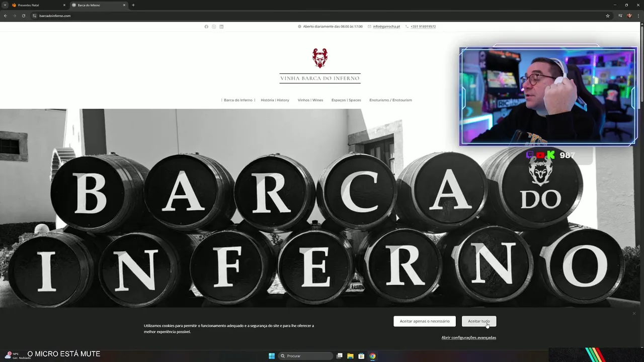This screenshot has height=362, width=644.
Task: Open site information icon in address bar
Action: click(35, 16)
